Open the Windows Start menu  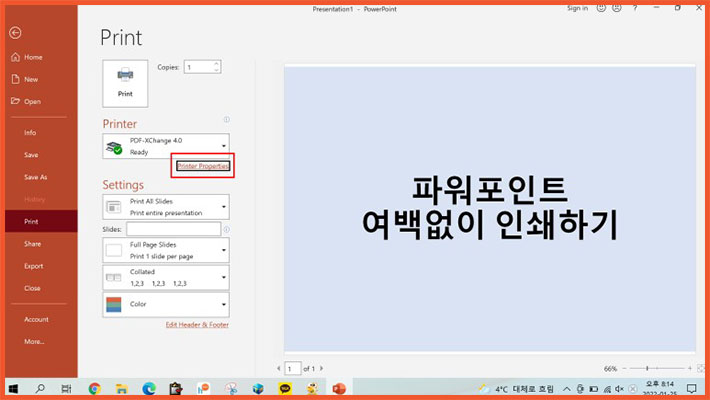coord(14,389)
